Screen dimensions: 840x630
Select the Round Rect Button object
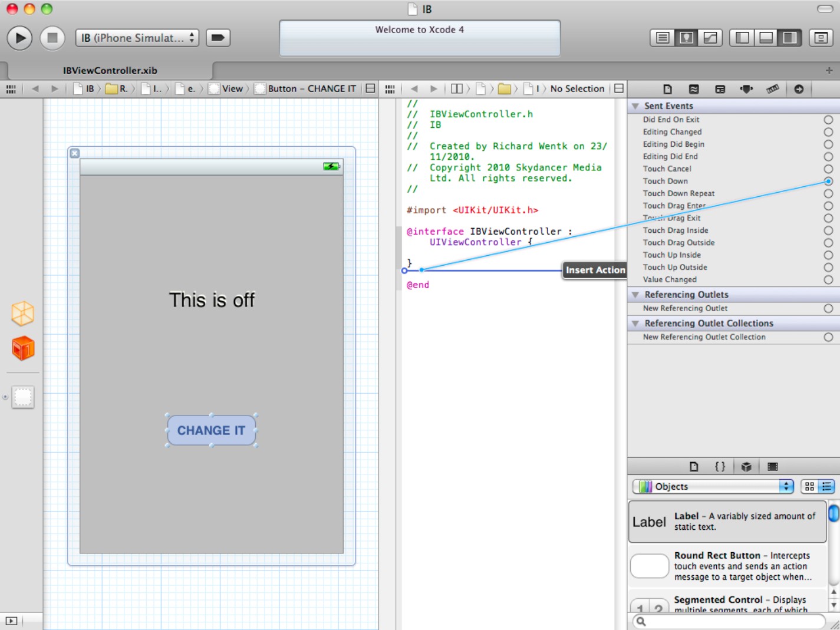click(x=727, y=566)
